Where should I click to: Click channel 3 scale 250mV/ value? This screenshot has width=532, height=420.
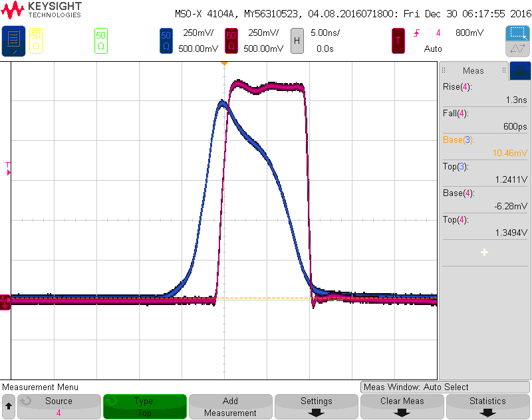(x=198, y=33)
